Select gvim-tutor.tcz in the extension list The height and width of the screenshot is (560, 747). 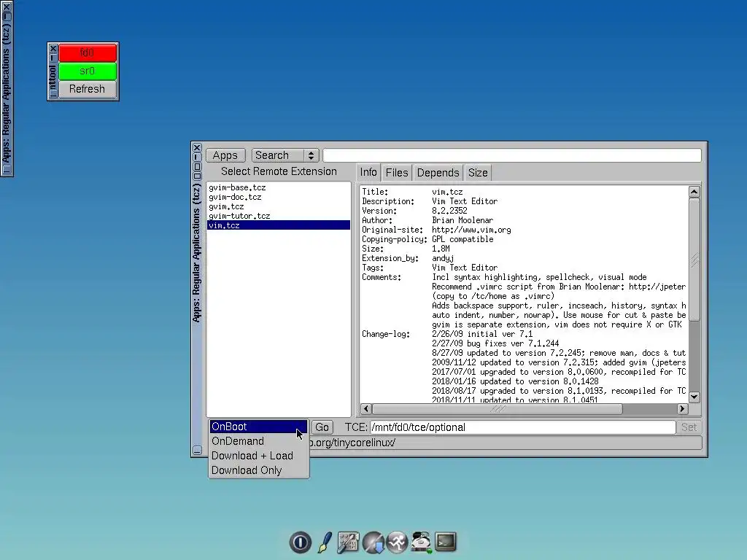click(279, 216)
